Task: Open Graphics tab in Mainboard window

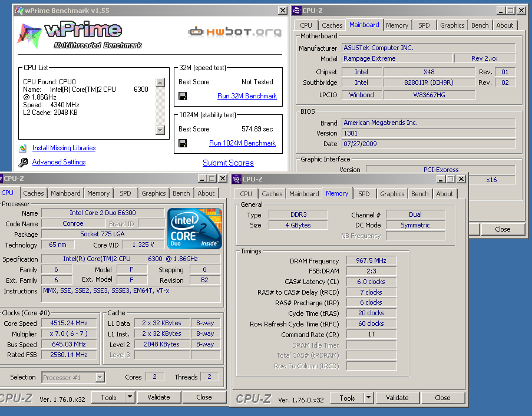Action: click(452, 25)
